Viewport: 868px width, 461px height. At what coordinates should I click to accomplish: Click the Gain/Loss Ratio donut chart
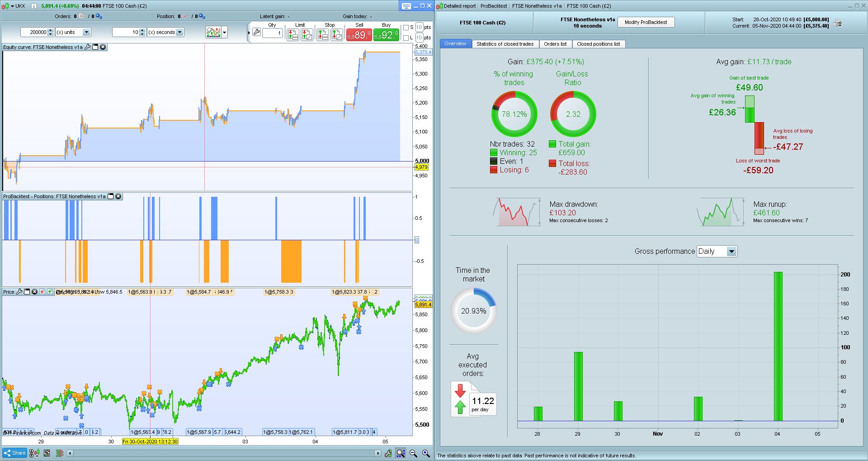pyautogui.click(x=573, y=114)
